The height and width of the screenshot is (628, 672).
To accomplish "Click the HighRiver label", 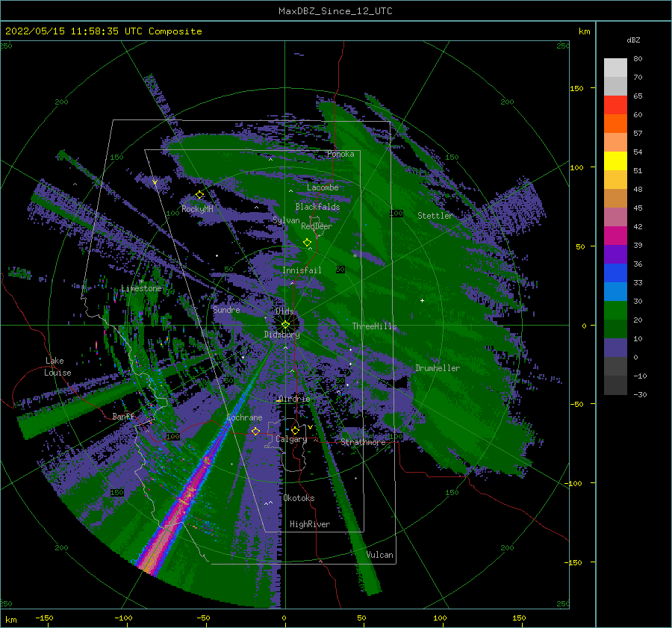I will pos(310,524).
